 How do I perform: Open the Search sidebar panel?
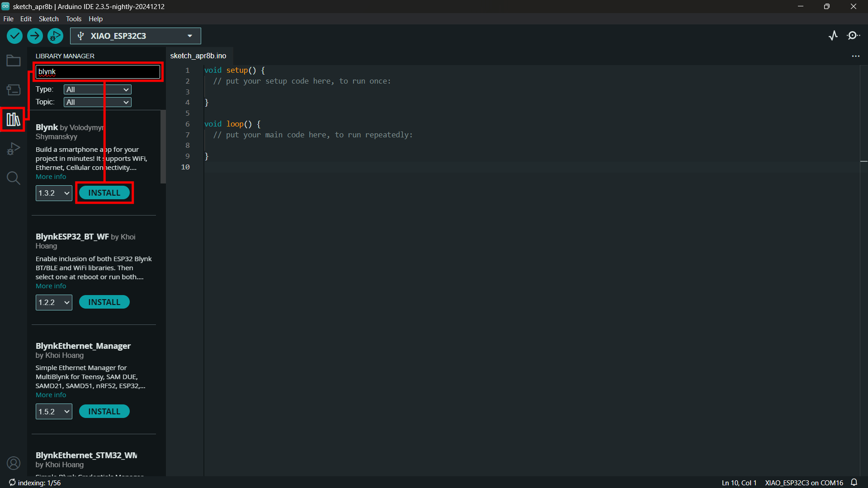pos(14,178)
